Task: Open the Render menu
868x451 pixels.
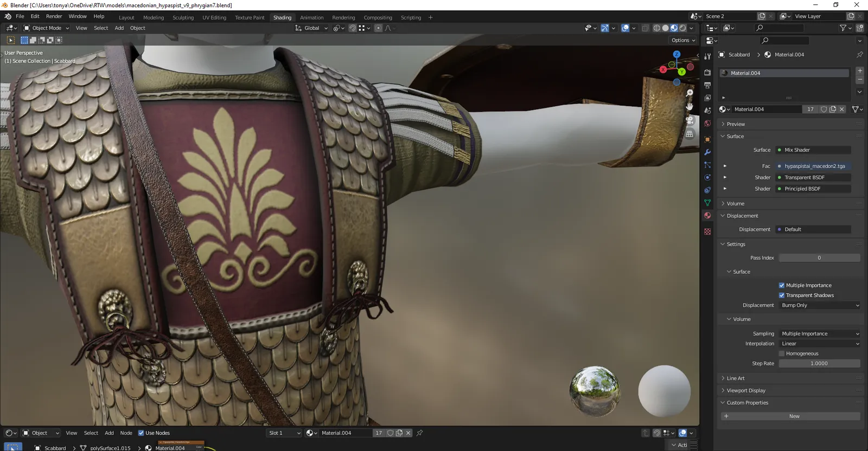Action: [x=54, y=16]
